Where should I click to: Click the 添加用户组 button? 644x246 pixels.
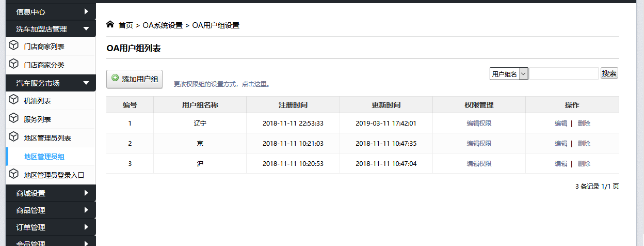[134, 79]
